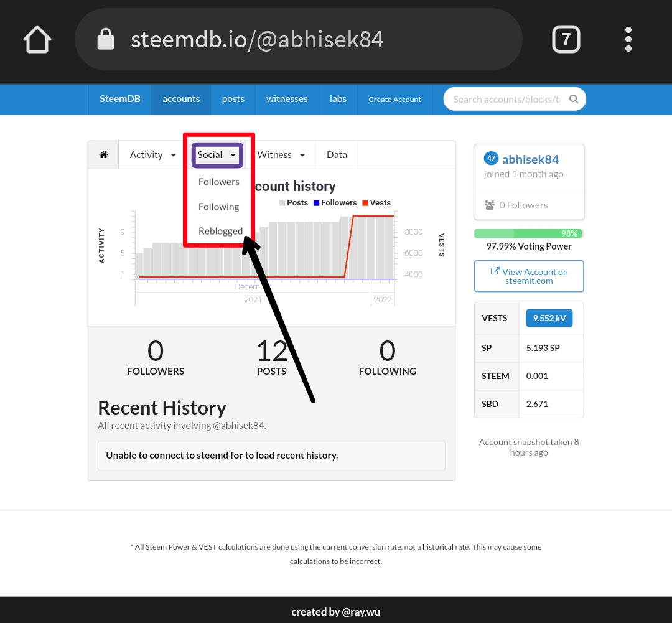Click the 2022 axis label on chart

pos(382,300)
